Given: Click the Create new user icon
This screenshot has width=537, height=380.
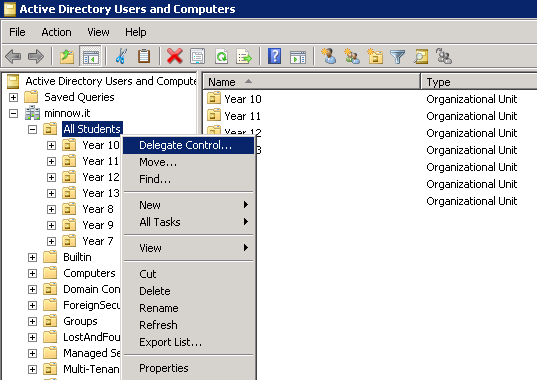Looking at the screenshot, I should click(329, 56).
